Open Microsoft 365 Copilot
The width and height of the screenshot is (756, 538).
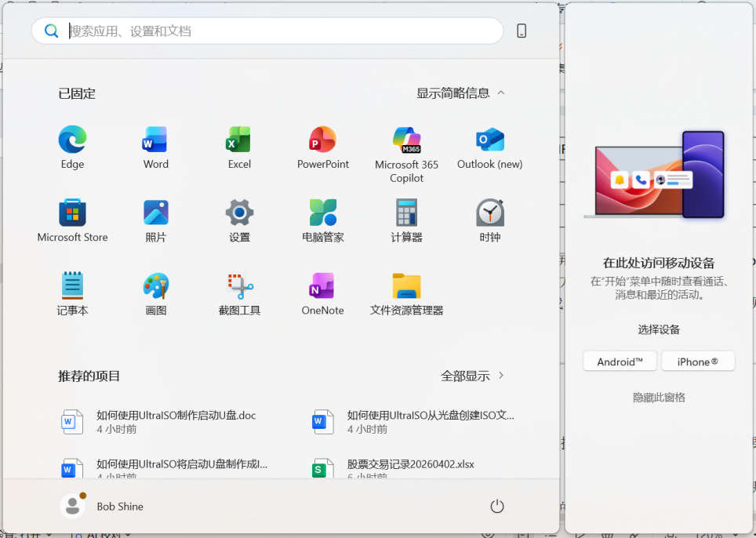(406, 154)
